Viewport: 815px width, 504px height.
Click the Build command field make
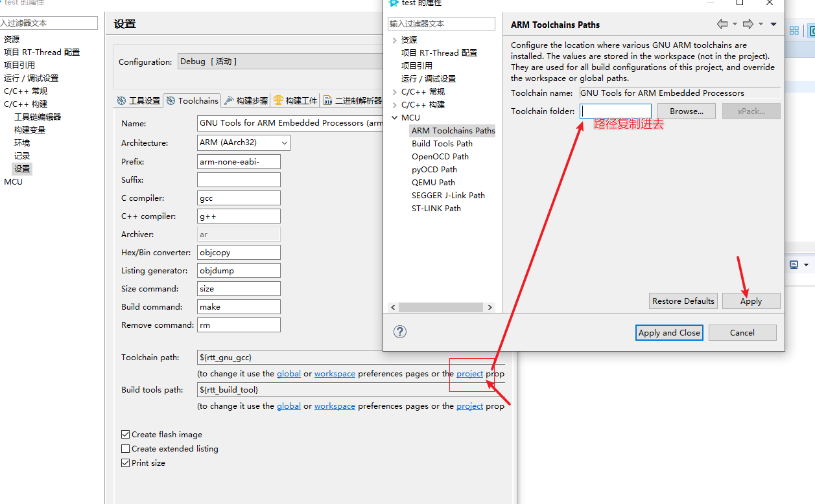[239, 307]
